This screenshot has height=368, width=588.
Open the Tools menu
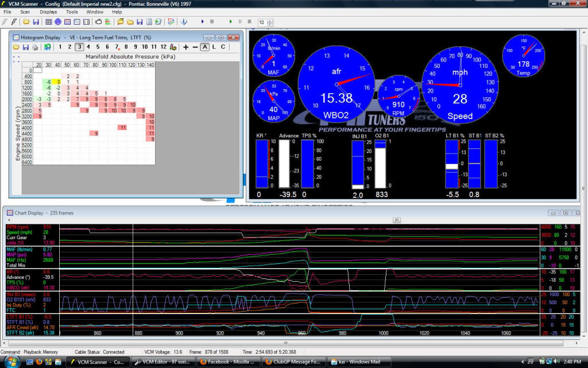click(72, 12)
